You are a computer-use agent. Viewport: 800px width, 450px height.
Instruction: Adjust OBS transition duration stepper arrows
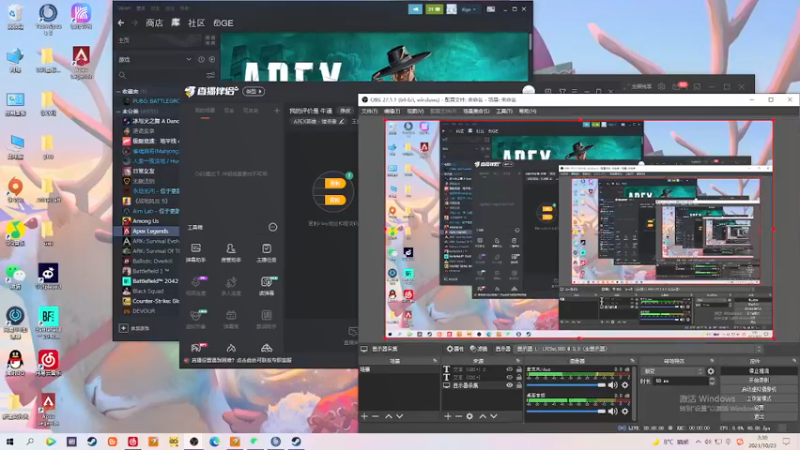click(x=712, y=381)
